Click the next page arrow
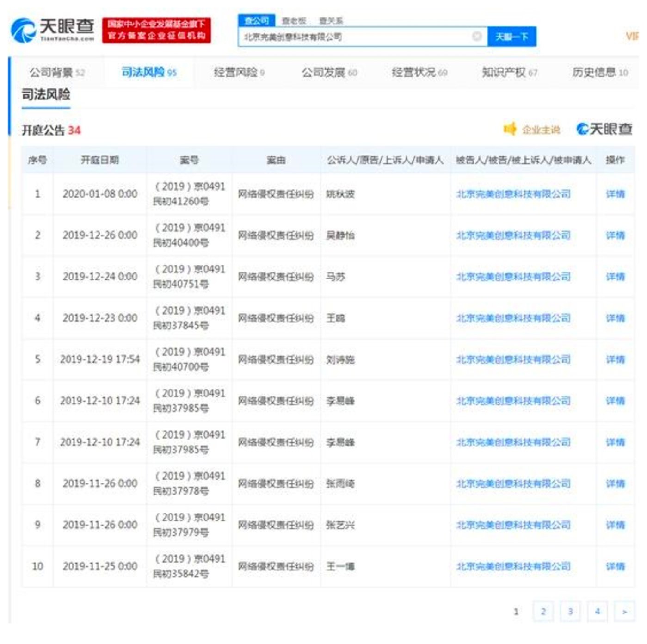 [x=624, y=612]
